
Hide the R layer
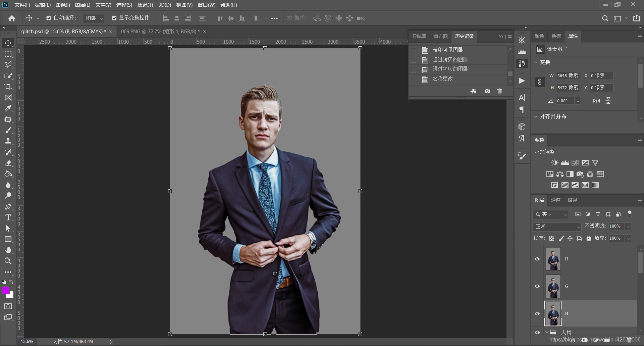pos(537,259)
